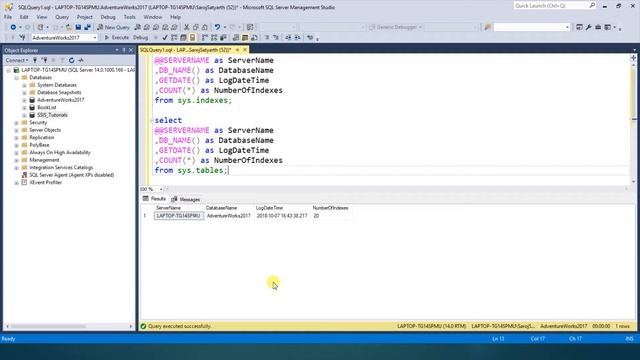
Task: Click the Quick Launch search magnifier icon
Action: pyautogui.click(x=592, y=5)
